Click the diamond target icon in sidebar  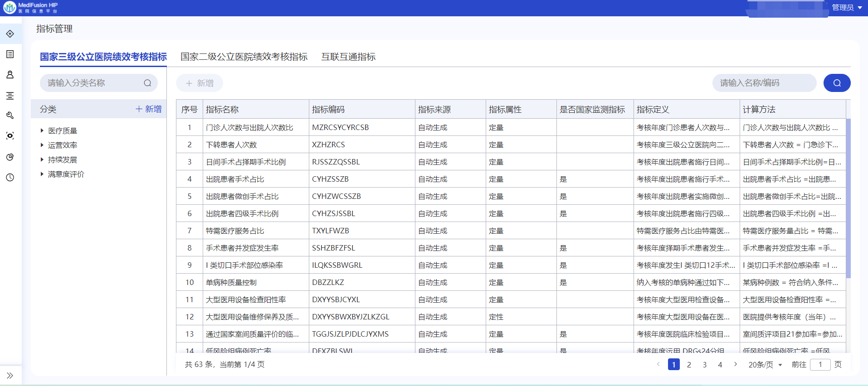point(10,34)
